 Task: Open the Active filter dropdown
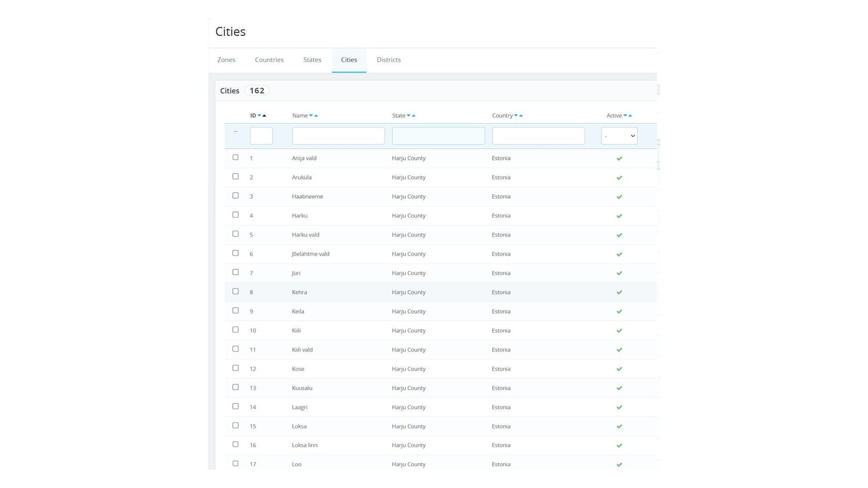[x=619, y=136]
